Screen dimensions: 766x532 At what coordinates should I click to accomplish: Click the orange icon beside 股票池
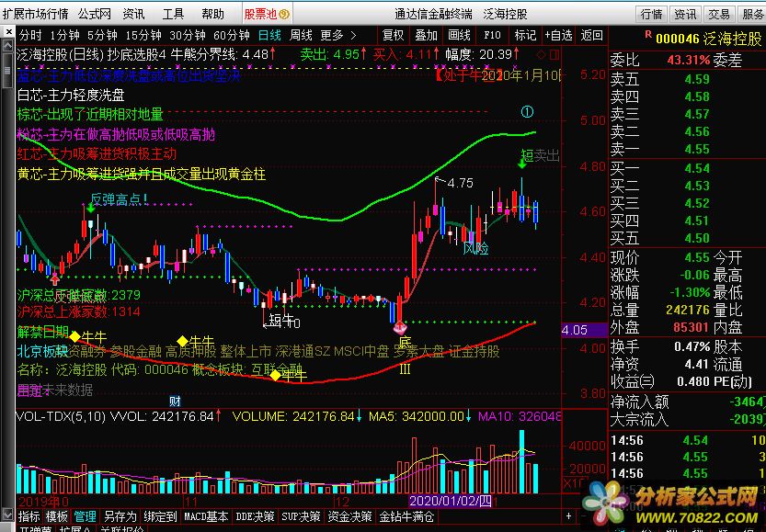[285, 15]
